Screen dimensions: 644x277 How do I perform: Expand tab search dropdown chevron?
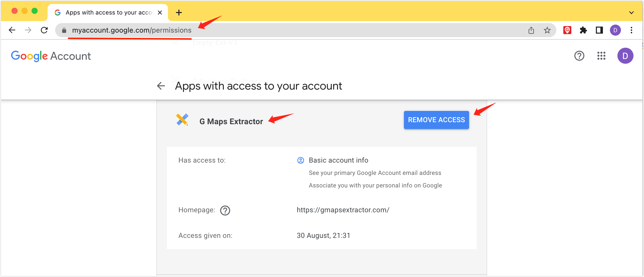(631, 13)
